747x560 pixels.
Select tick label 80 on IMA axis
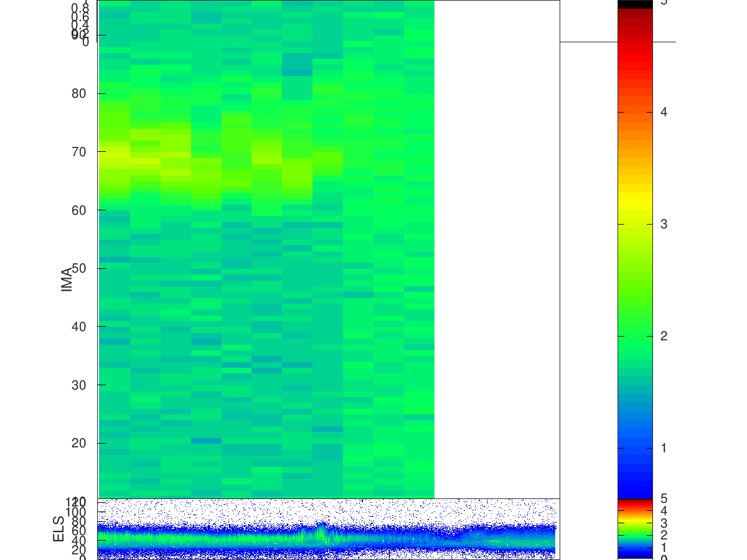pos(79,93)
